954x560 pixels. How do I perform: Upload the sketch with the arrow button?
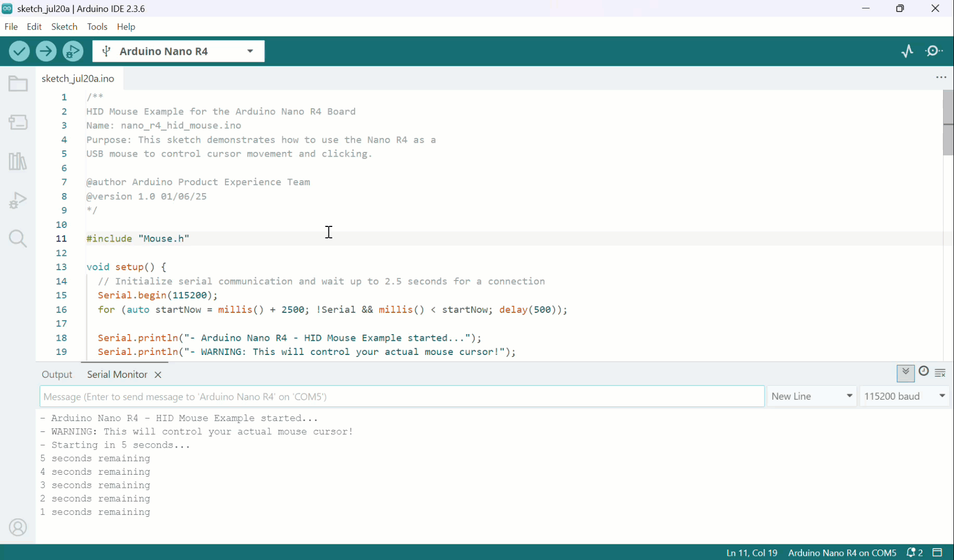pyautogui.click(x=46, y=51)
